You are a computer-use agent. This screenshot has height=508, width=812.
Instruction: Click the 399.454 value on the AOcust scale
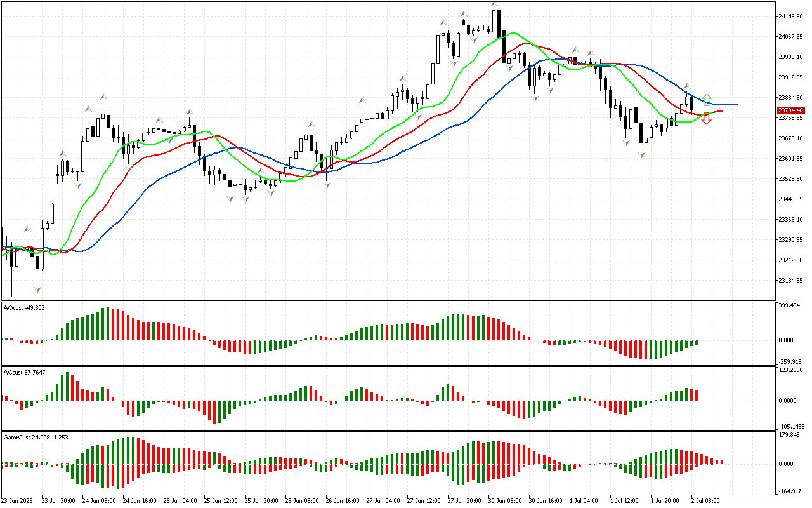click(791, 305)
